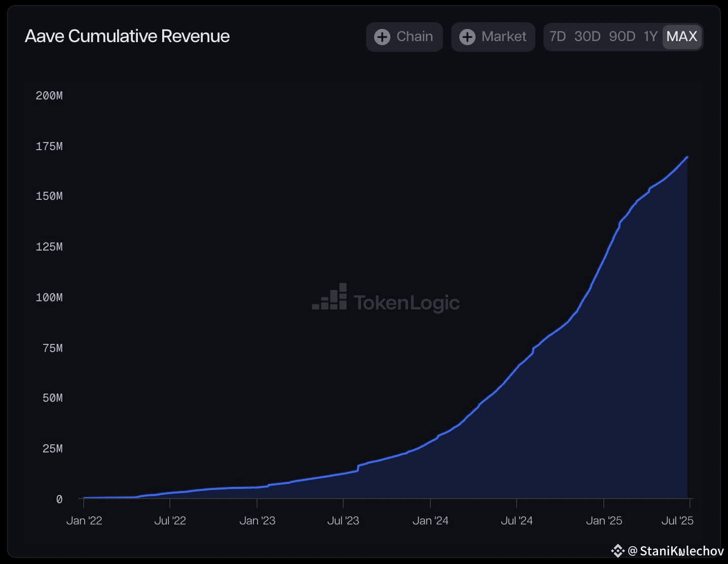Click the 100M y-axis label

click(49, 297)
